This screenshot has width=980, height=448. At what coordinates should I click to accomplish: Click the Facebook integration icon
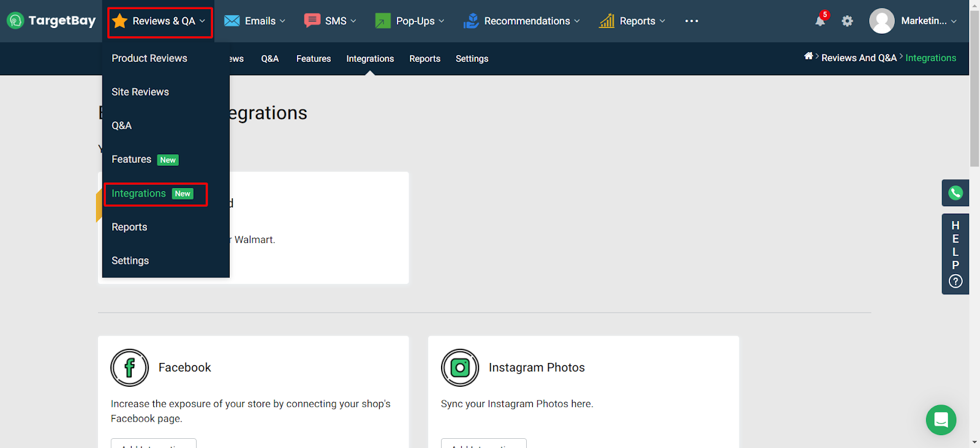(x=130, y=368)
